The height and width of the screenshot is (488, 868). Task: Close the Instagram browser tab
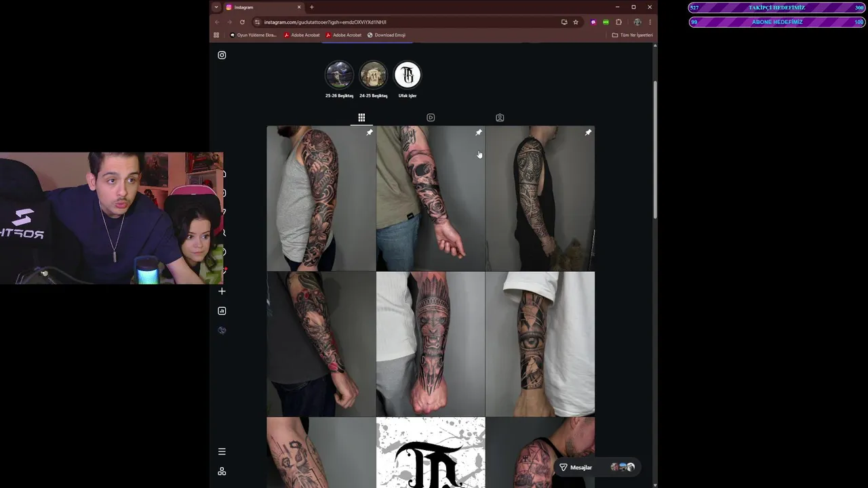click(299, 7)
